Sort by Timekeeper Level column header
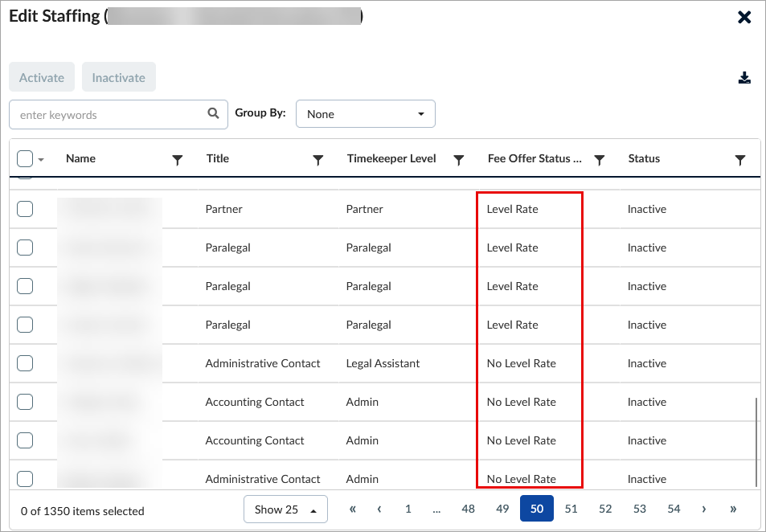This screenshot has width=766, height=532. coord(391,159)
